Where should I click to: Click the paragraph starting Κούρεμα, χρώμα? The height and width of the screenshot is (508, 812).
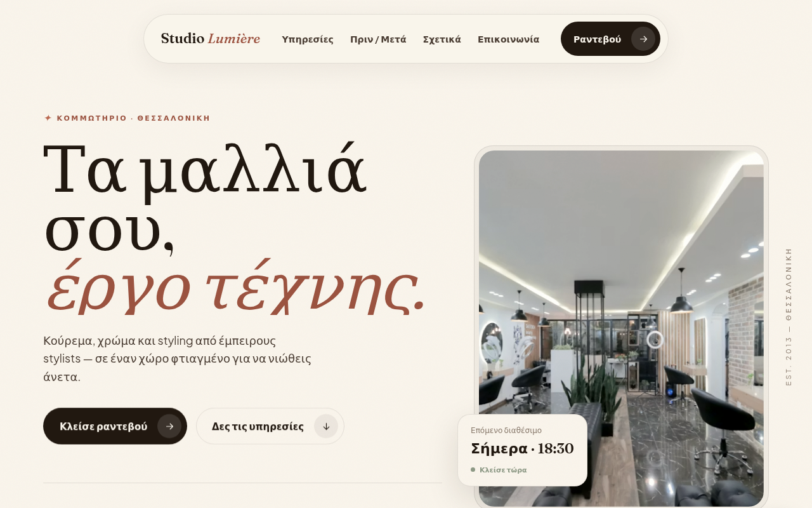click(x=178, y=359)
